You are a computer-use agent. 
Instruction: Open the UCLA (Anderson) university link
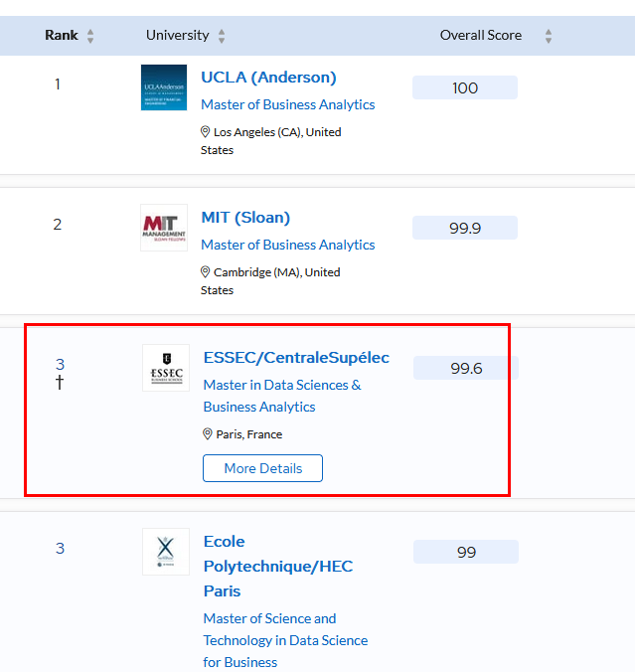pyautogui.click(x=268, y=78)
